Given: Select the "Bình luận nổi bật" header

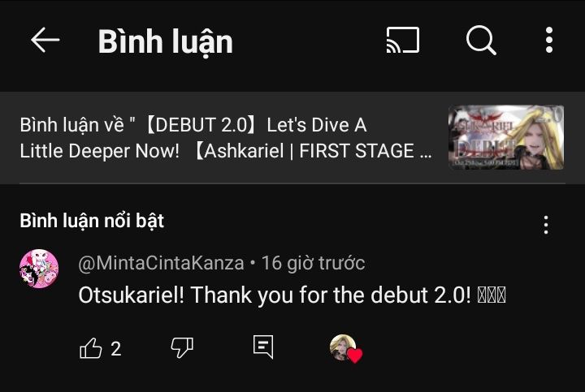Looking at the screenshot, I should (92, 221).
